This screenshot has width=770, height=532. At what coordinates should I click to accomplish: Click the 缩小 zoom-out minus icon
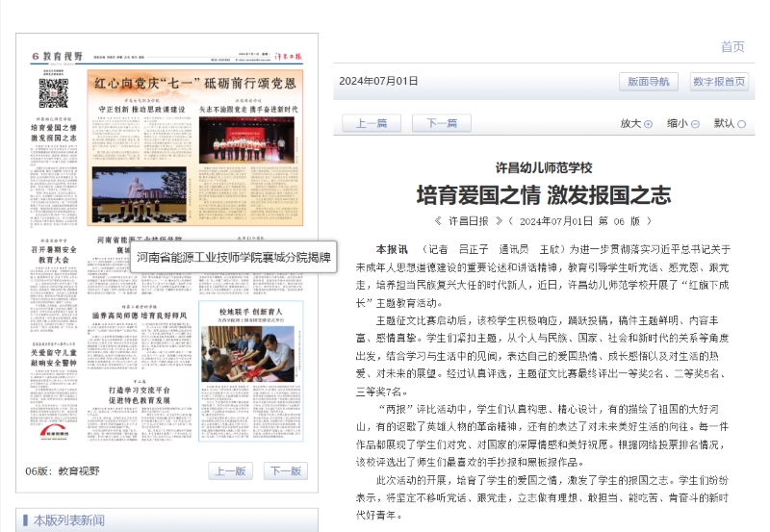click(x=695, y=124)
